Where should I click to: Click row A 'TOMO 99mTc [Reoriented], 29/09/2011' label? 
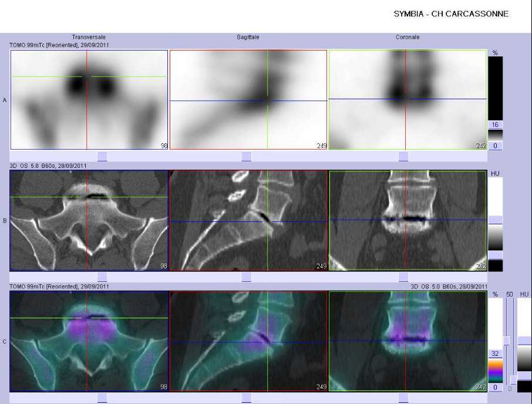coord(59,45)
